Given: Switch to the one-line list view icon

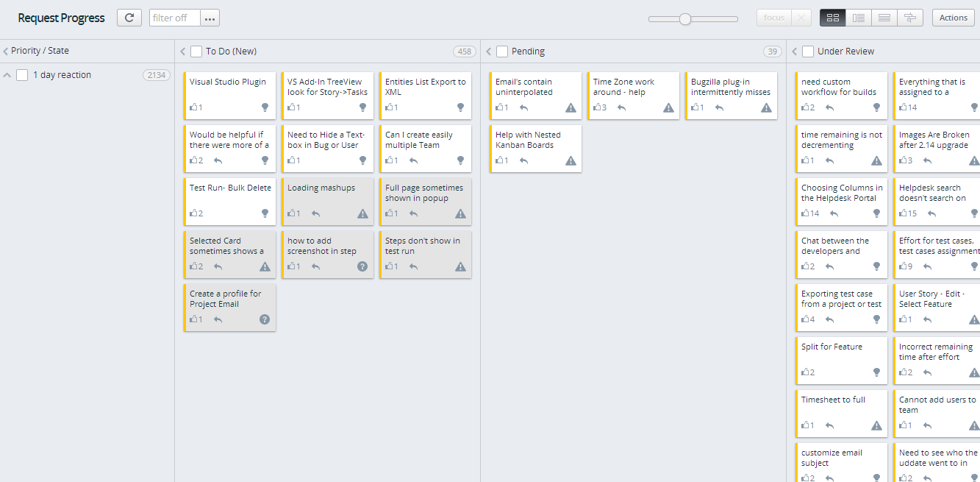Looking at the screenshot, I should coord(884,18).
